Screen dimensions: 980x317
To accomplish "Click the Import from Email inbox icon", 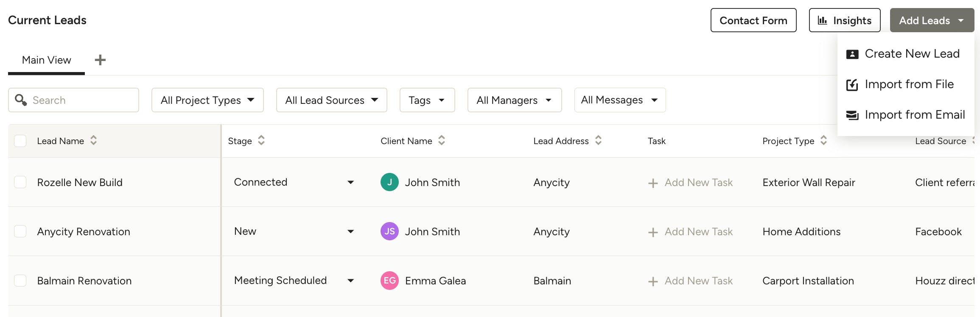I will point(852,115).
